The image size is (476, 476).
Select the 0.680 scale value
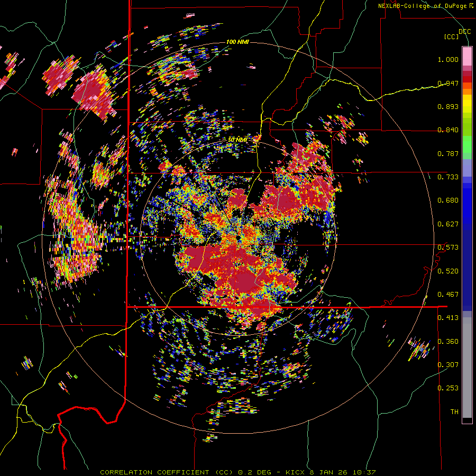coord(448,200)
